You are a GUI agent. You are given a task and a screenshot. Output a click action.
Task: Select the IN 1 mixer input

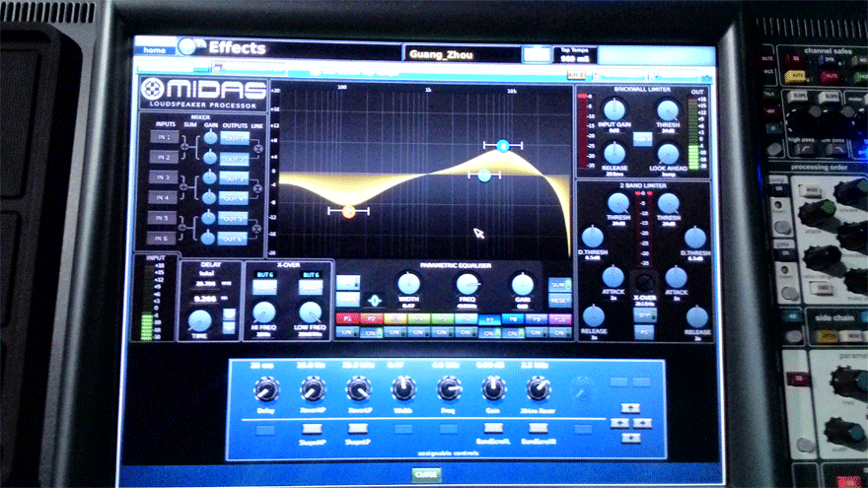(164, 137)
